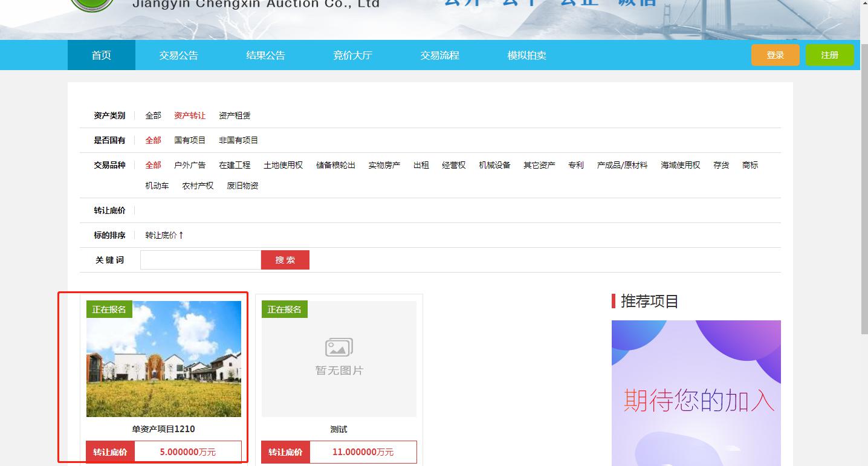
Task: Choose 农村产权 trading type
Action: (198, 186)
